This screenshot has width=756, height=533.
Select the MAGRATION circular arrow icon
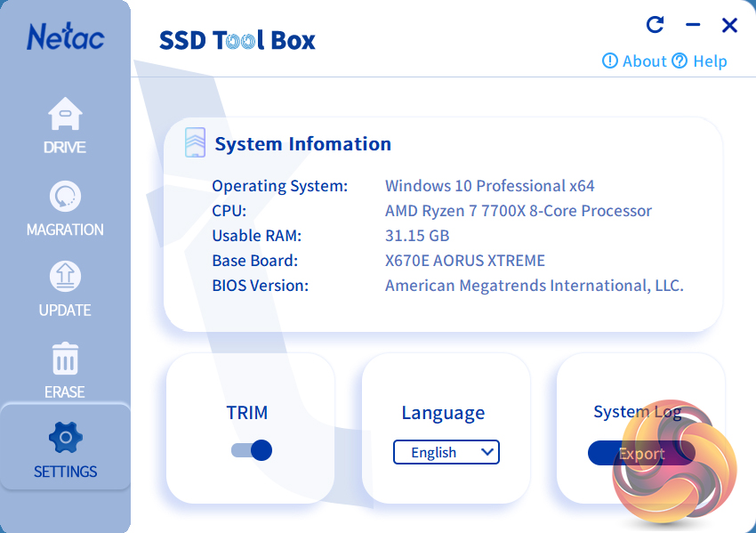point(65,196)
